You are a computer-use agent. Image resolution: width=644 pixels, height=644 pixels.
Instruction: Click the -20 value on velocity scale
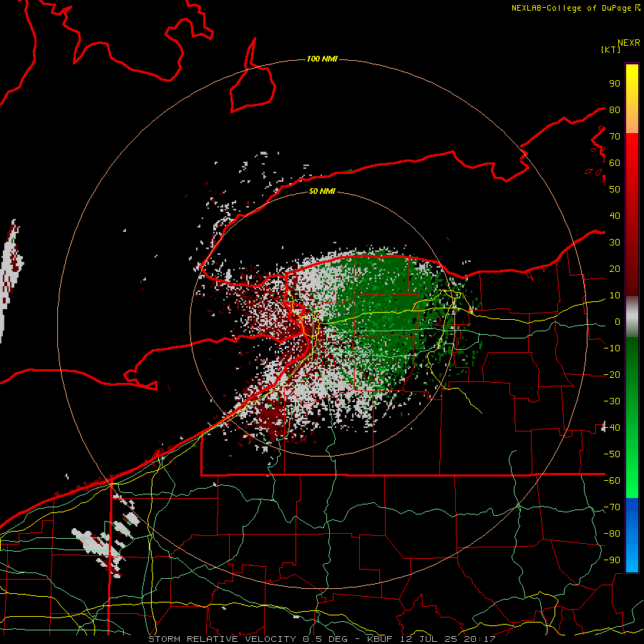pos(612,375)
